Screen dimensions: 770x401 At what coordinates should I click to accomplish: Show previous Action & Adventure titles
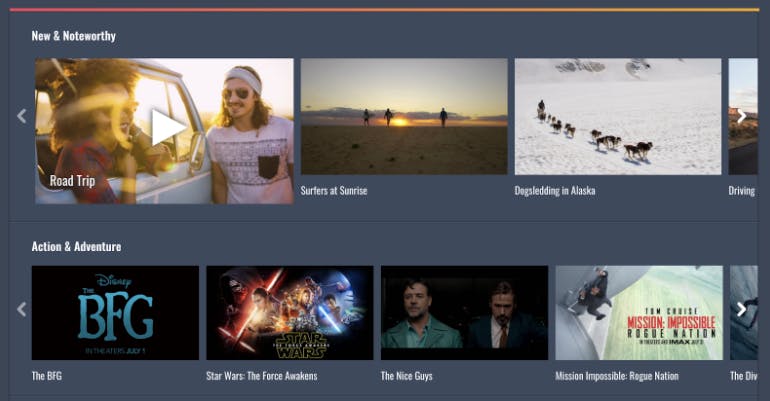(22, 309)
